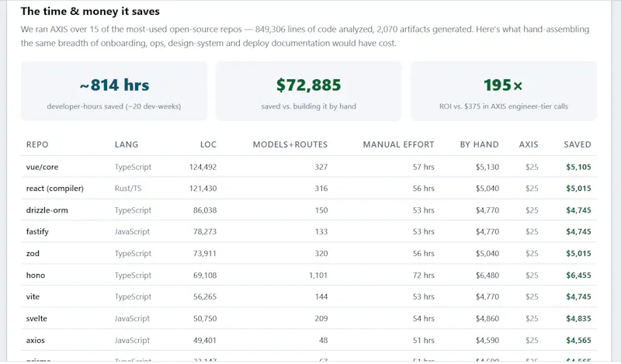Click the svelte repo name
Screen dimensions: 621x364
click(x=36, y=318)
